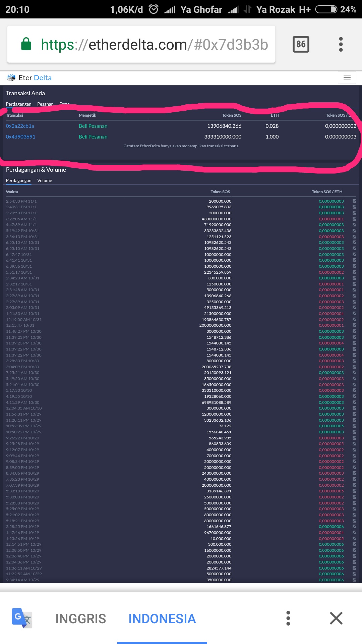
Task: Click the 13906840.266 amount in Transaksi Anda
Action: click(224, 126)
